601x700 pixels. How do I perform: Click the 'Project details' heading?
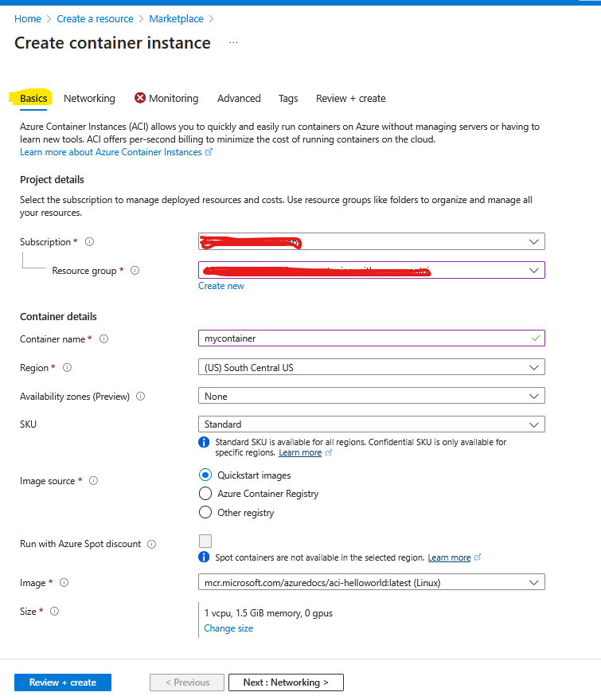coord(52,179)
